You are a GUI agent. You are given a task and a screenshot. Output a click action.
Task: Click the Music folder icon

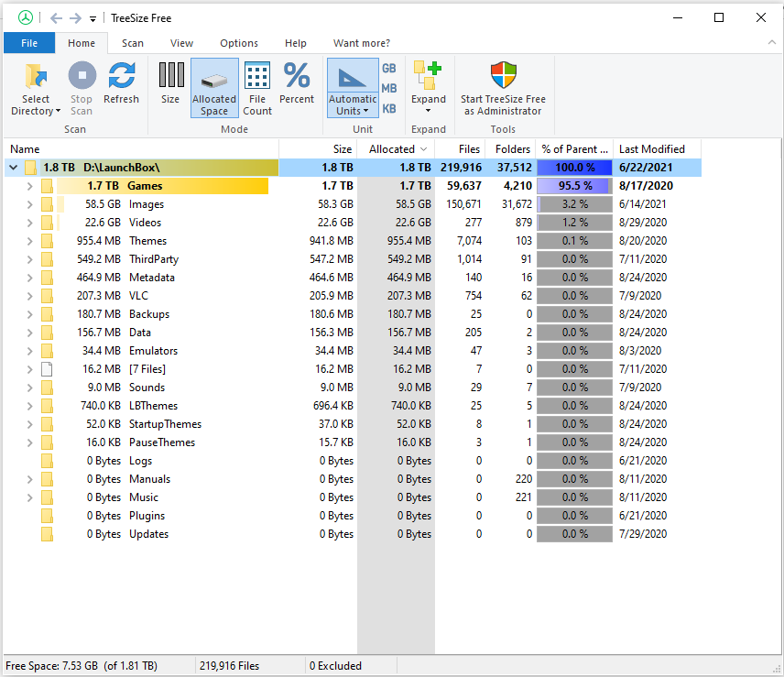pos(47,497)
